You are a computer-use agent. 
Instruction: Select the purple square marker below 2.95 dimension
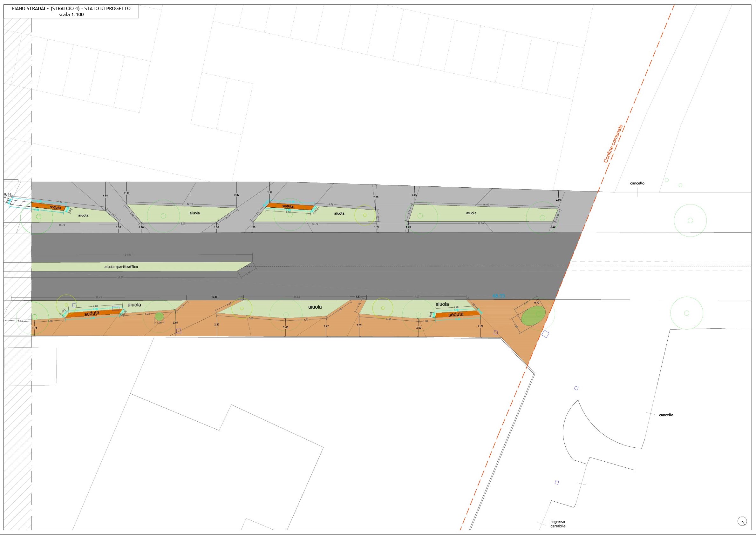click(x=179, y=331)
